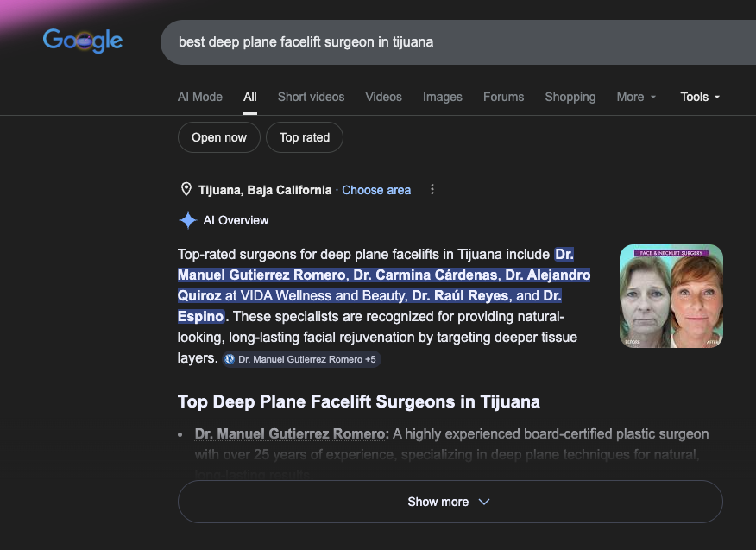
Task: Click the Forums search filter
Action: [503, 97]
